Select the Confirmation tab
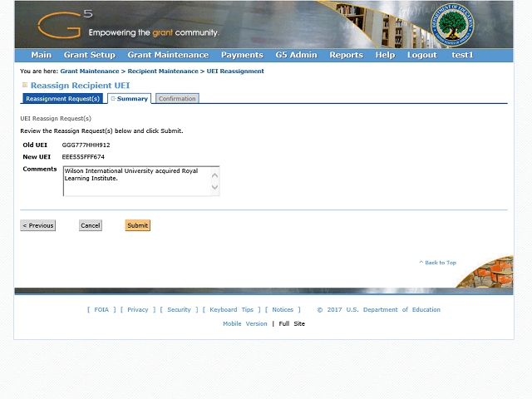 [x=177, y=99]
